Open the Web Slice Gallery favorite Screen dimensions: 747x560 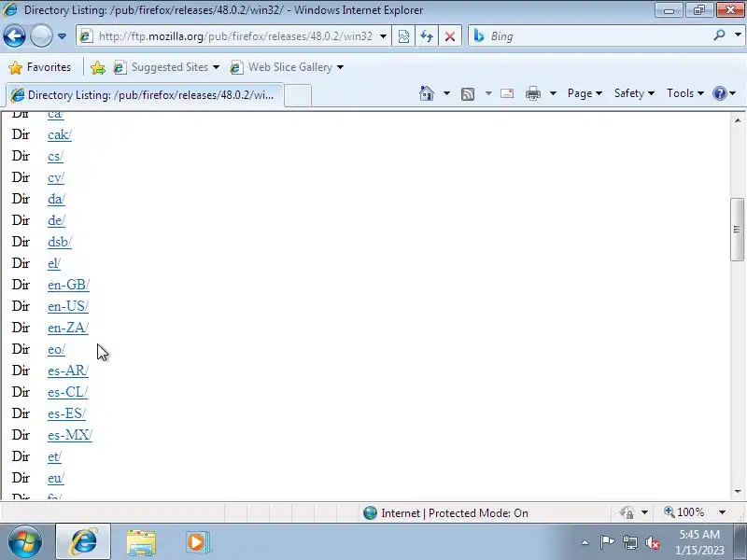pyautogui.click(x=287, y=67)
